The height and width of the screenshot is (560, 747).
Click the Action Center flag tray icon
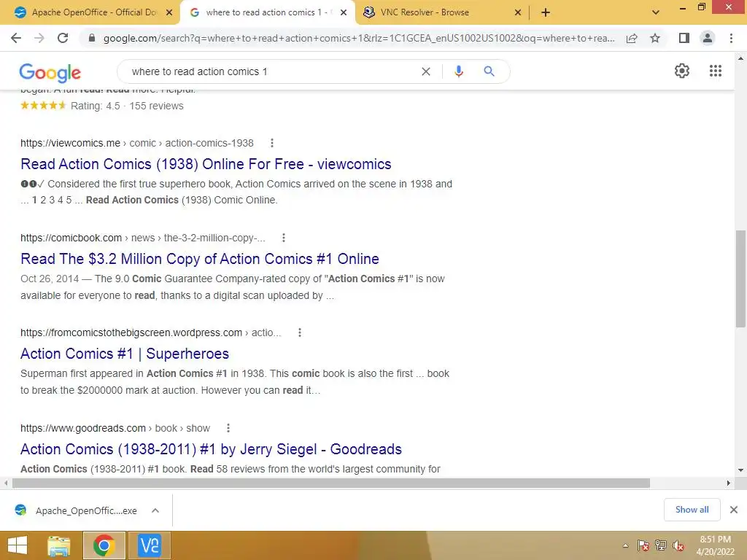click(x=643, y=545)
